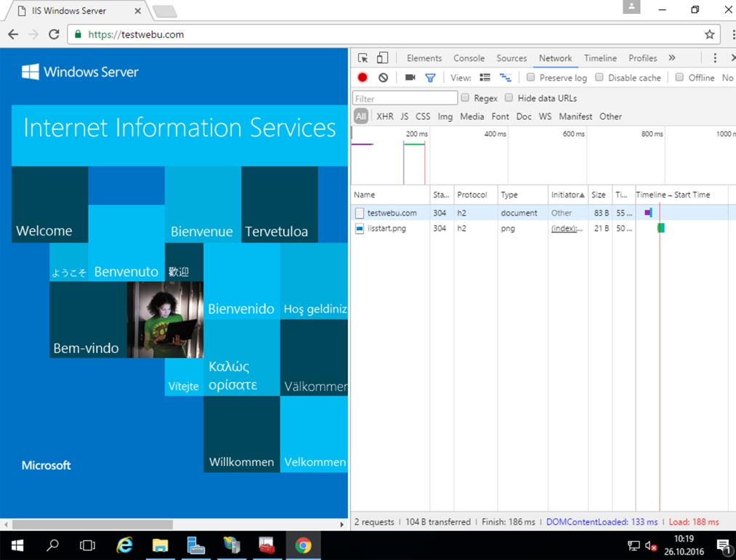Screen dimensions: 736x560
Task: Toggle the device toolbar icon
Action: point(382,58)
